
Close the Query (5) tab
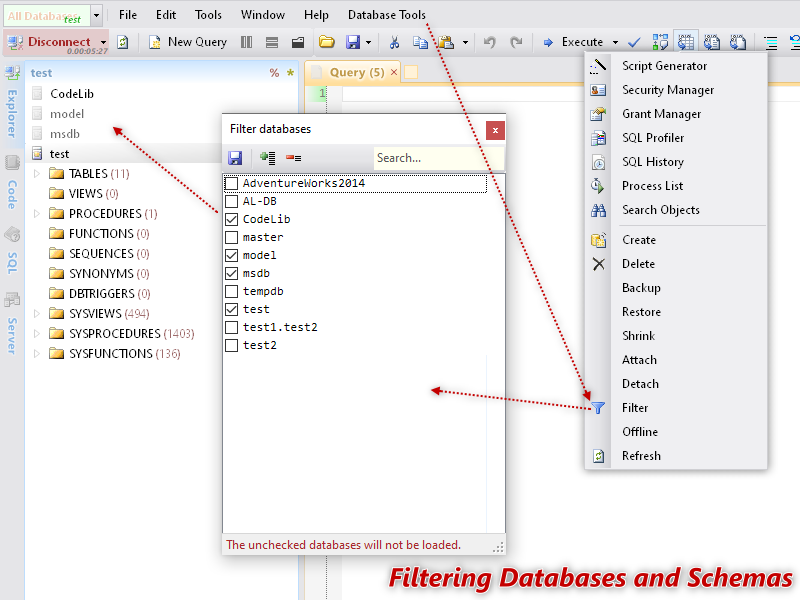click(394, 72)
